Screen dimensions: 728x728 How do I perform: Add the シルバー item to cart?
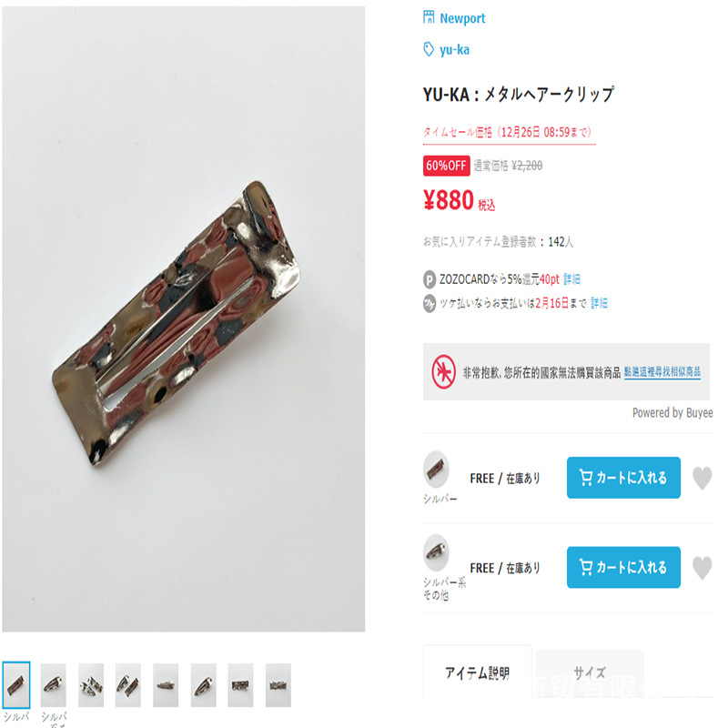point(623,478)
